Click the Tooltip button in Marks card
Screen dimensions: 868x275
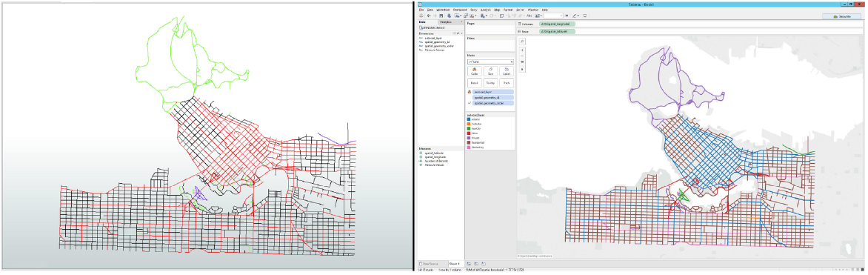tap(490, 82)
